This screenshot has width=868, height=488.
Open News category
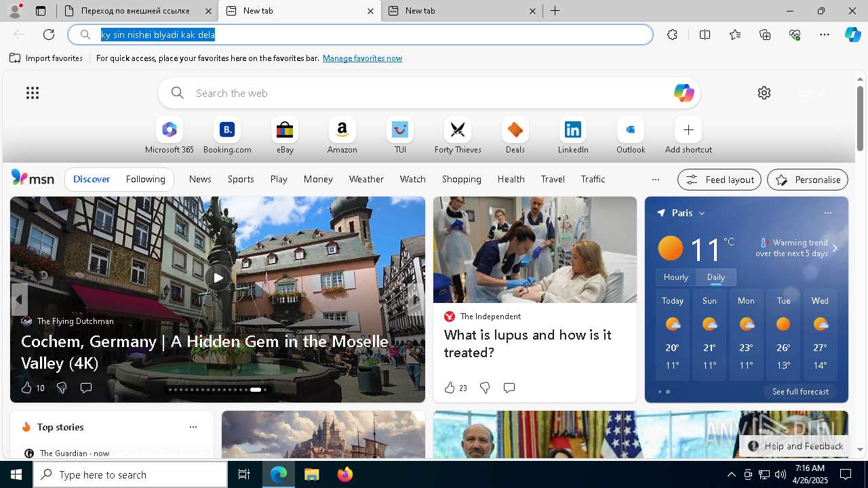200,179
